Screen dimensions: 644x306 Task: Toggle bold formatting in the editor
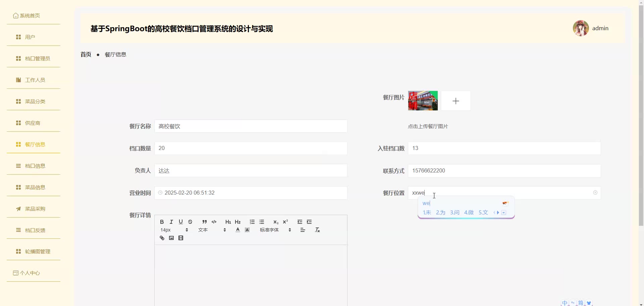[162, 222]
